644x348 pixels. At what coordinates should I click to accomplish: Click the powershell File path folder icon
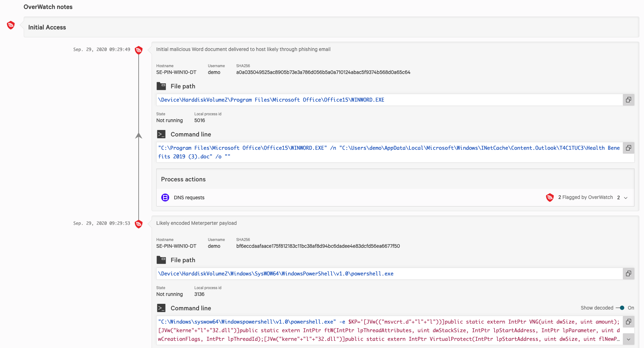click(x=161, y=260)
